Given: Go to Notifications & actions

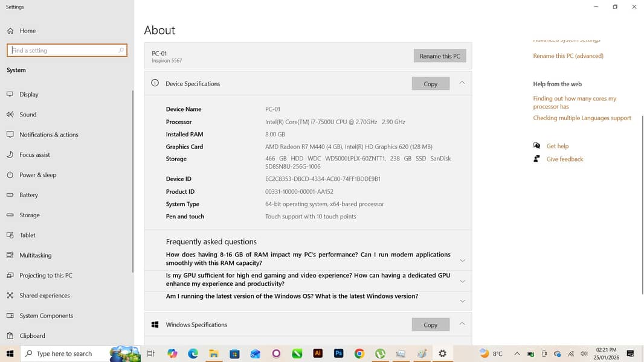Looking at the screenshot, I should click(48, 135).
